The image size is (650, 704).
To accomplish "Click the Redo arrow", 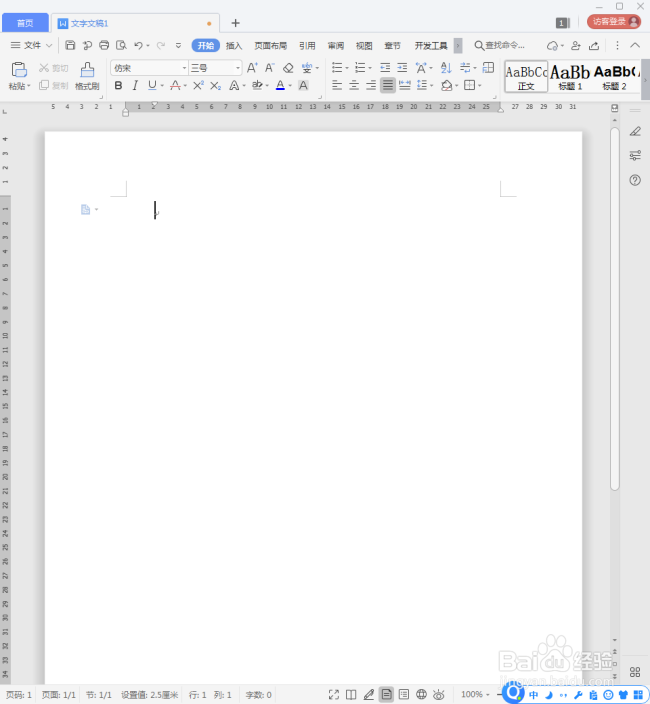I will pos(161,45).
